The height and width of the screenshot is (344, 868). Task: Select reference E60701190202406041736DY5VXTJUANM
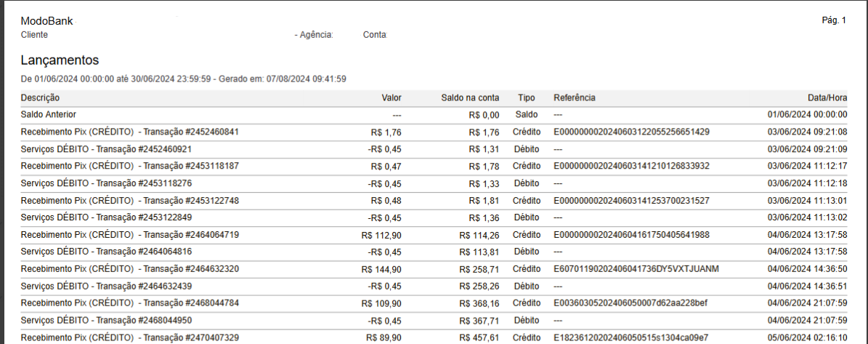click(636, 268)
